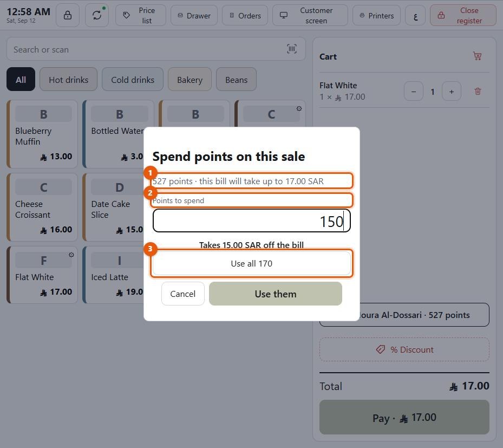Click the Search or scan field
Viewport: 503px width, 448px height.
point(156,49)
